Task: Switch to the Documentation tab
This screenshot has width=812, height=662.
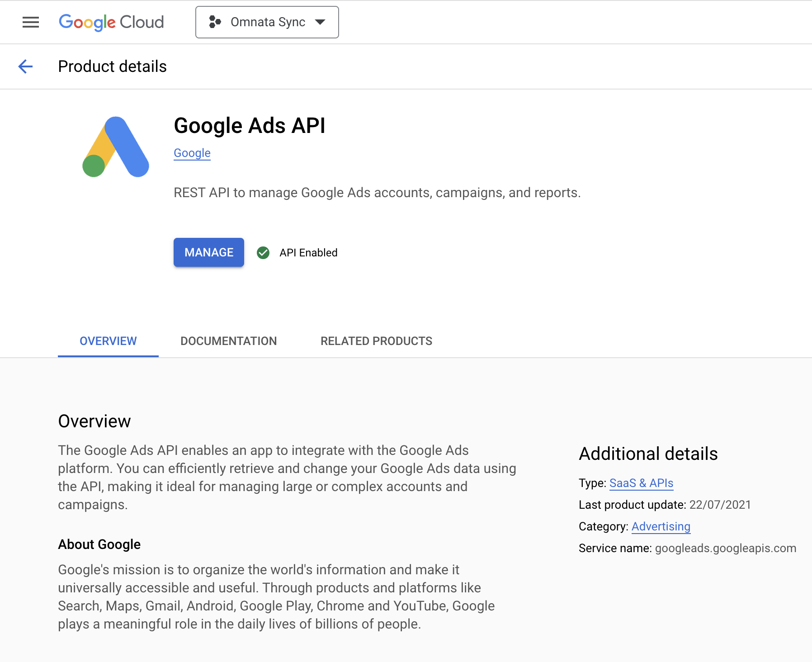Action: click(x=228, y=341)
